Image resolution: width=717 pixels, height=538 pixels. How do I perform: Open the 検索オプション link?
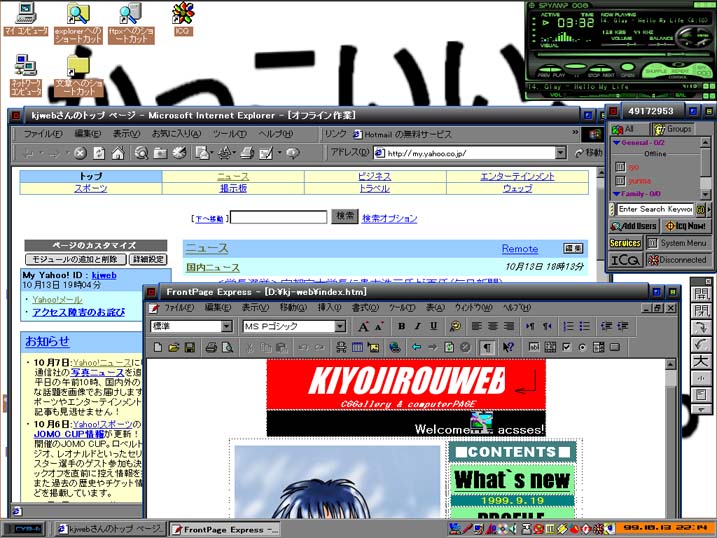point(390,218)
